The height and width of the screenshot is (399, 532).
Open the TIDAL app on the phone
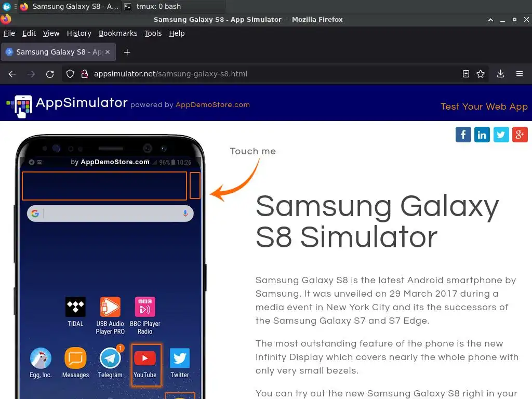point(75,312)
